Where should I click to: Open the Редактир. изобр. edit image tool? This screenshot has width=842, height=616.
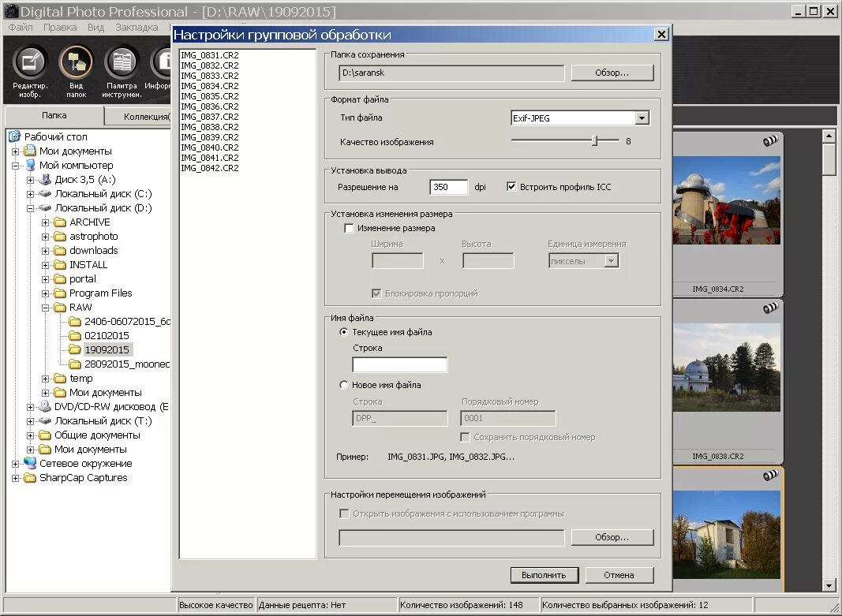pyautogui.click(x=30, y=62)
